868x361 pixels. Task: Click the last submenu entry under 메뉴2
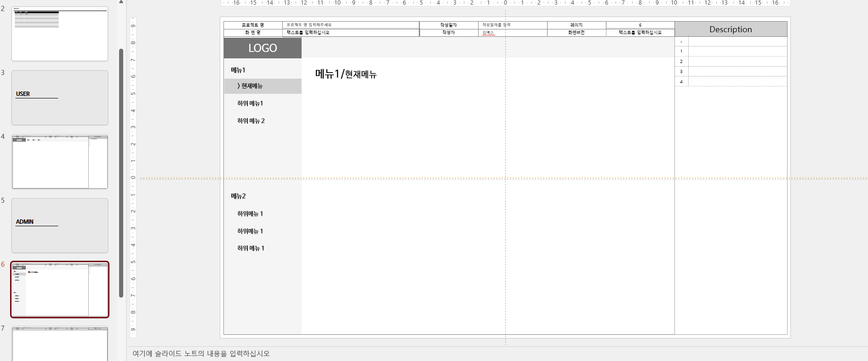251,248
